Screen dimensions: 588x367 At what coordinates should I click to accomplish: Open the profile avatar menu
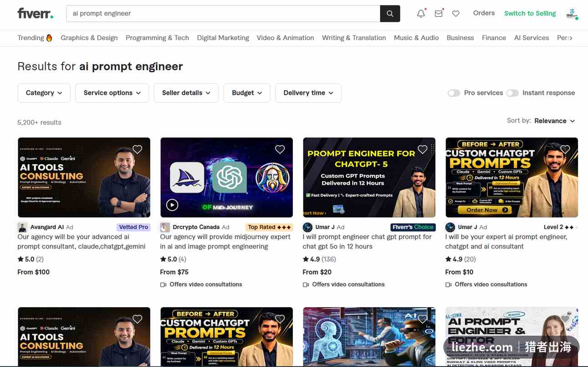pyautogui.click(x=572, y=14)
